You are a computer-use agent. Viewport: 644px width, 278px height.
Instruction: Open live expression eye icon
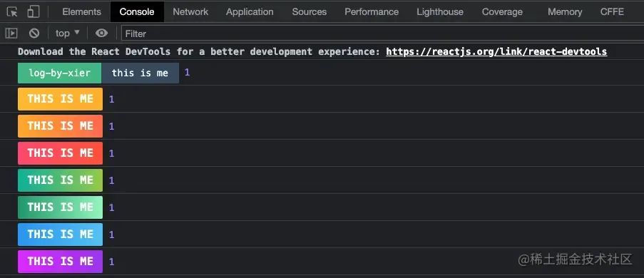click(x=101, y=34)
